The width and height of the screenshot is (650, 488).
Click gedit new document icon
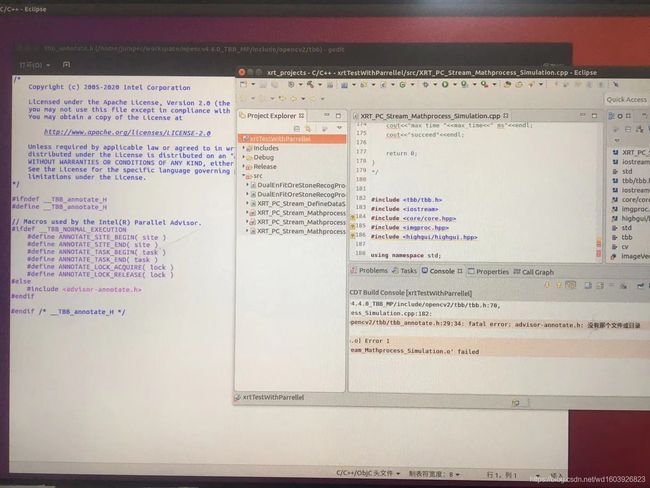tap(66, 65)
